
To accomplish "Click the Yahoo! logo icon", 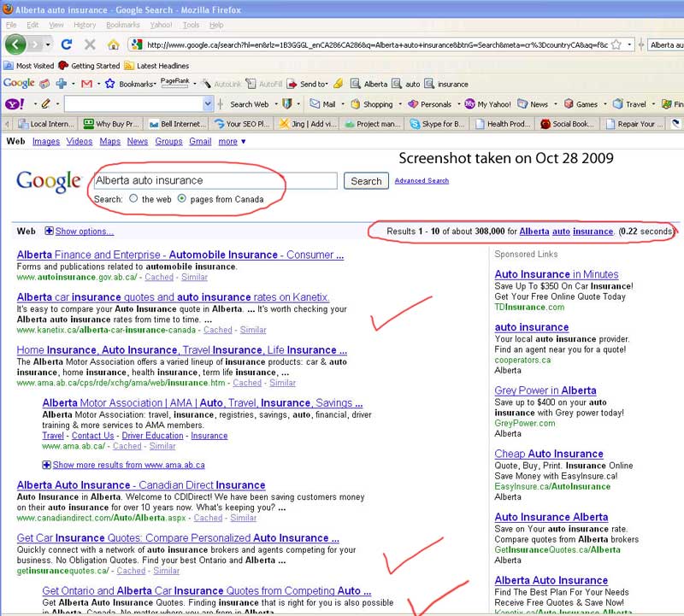I will pyautogui.click(x=15, y=104).
